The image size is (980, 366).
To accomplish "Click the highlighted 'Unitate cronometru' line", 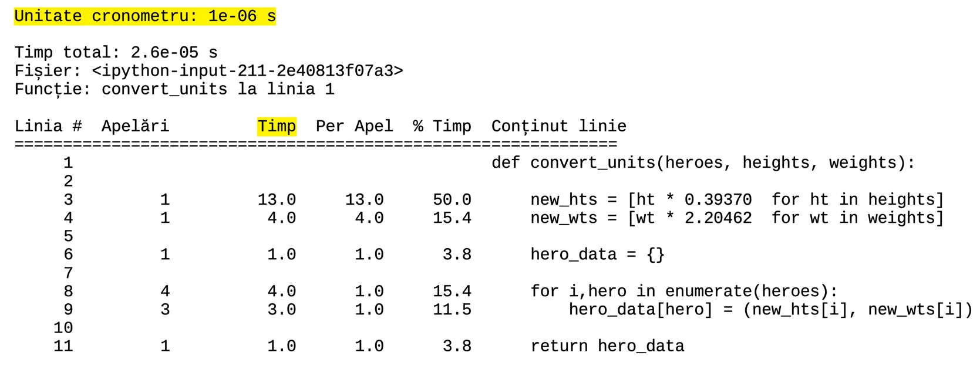I will (145, 16).
